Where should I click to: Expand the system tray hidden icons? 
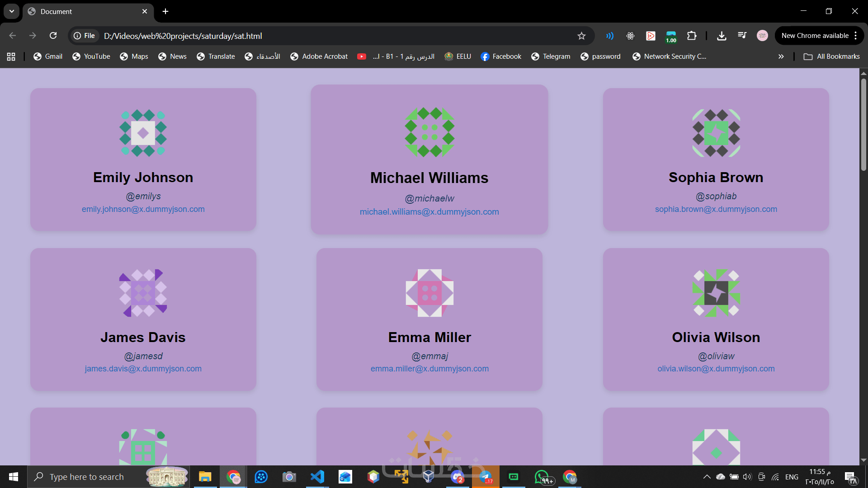tap(707, 477)
